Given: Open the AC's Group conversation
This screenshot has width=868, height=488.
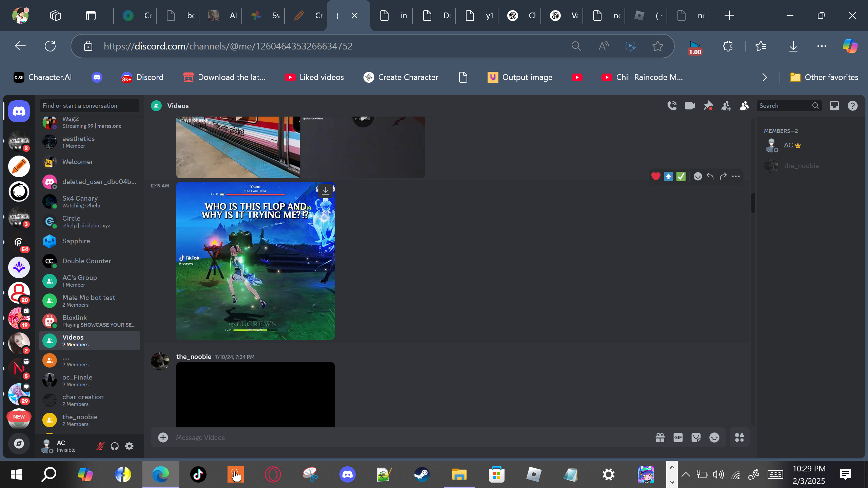Looking at the screenshot, I should pos(89,281).
